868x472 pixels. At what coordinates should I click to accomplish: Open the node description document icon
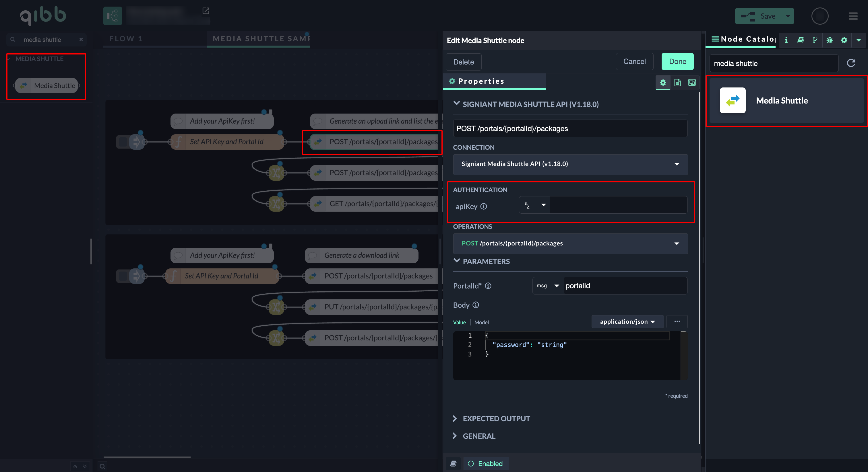pyautogui.click(x=677, y=83)
